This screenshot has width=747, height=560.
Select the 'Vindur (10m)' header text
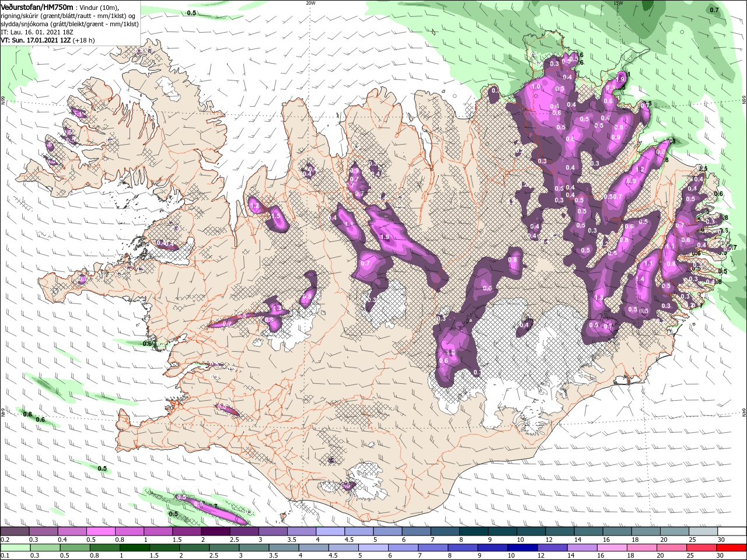click(99, 7)
